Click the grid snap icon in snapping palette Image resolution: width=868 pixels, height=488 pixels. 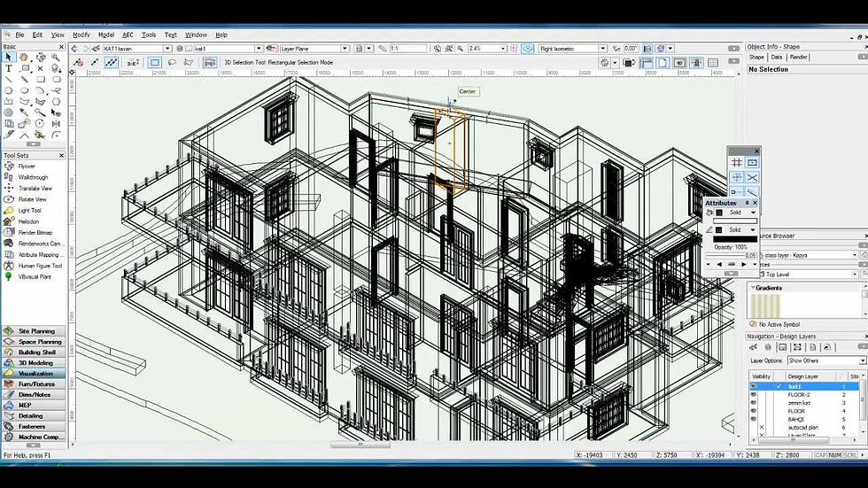[x=737, y=163]
